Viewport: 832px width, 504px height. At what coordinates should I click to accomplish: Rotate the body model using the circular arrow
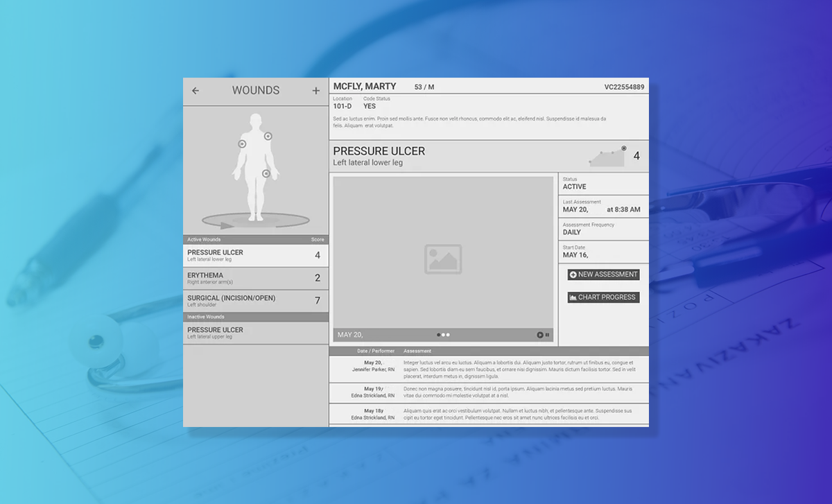tap(256, 222)
